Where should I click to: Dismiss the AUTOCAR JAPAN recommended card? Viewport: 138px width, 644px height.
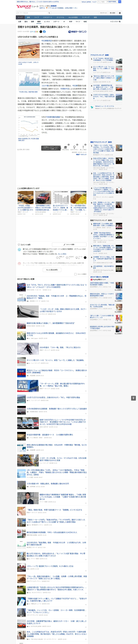point(50,214)
